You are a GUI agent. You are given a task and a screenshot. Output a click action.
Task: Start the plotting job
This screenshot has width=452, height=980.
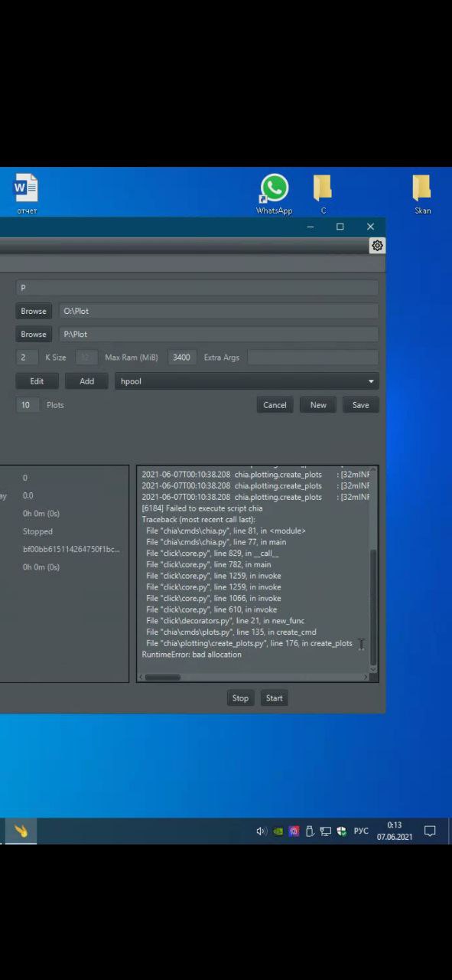275,698
